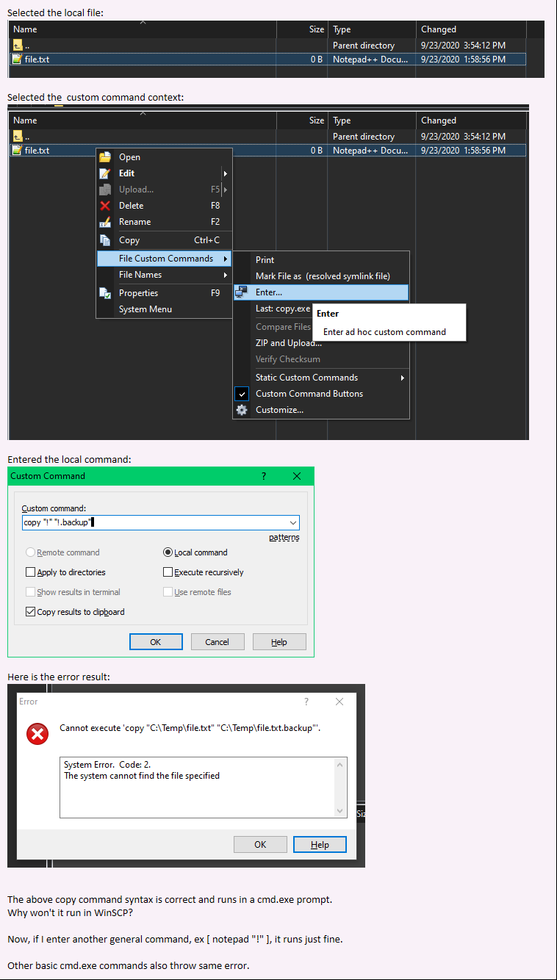Tick the Execute recursively checkbox
This screenshot has width=557, height=980.
[x=168, y=572]
